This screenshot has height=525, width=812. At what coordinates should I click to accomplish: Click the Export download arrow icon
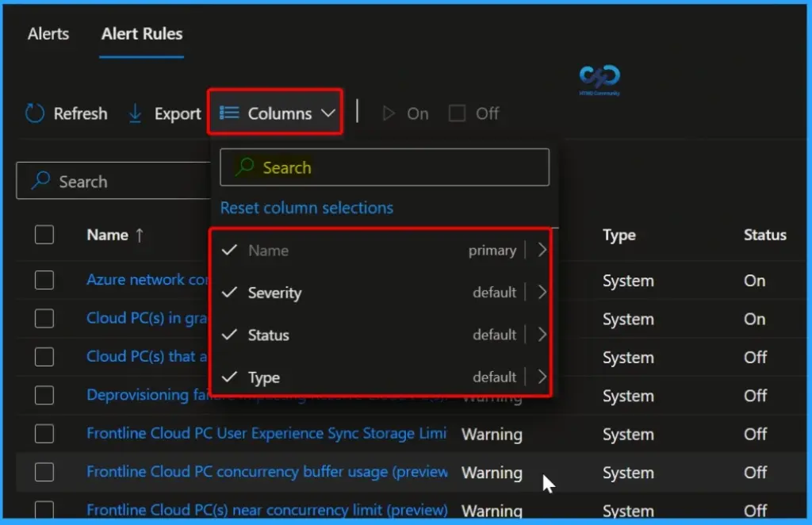pyautogui.click(x=135, y=113)
